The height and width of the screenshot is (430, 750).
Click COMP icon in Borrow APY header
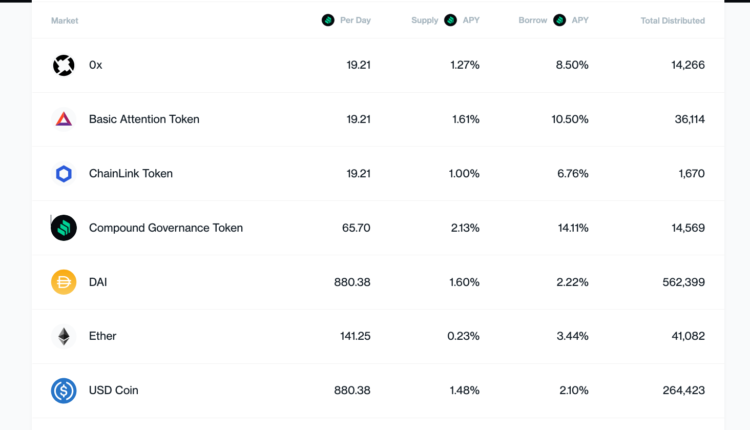pyautogui.click(x=560, y=20)
